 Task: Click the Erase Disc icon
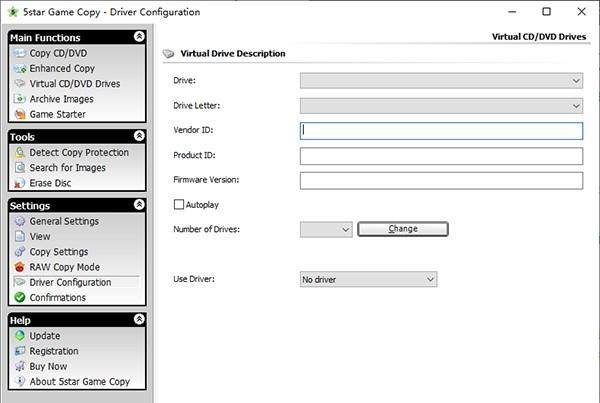click(20, 183)
